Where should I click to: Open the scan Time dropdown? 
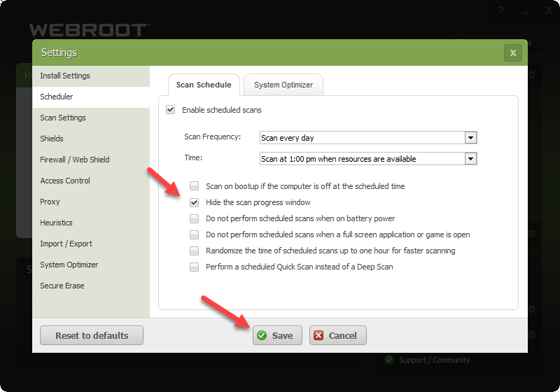pyautogui.click(x=368, y=159)
